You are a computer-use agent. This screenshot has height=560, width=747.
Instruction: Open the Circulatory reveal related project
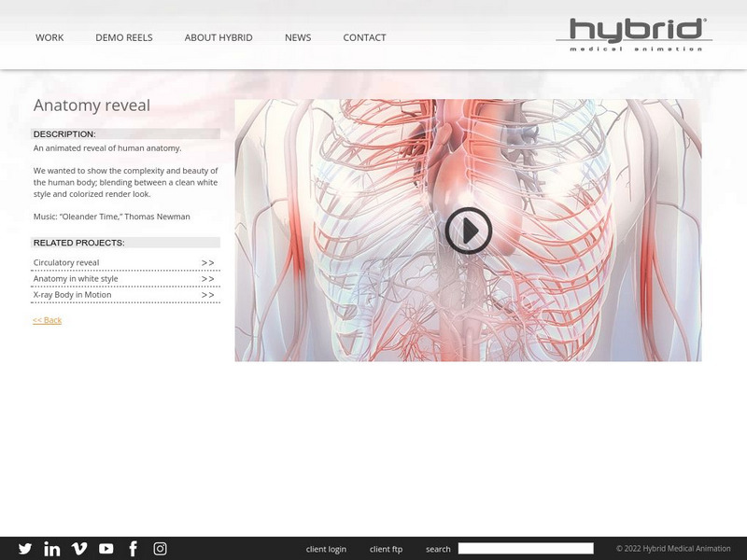[67, 262]
